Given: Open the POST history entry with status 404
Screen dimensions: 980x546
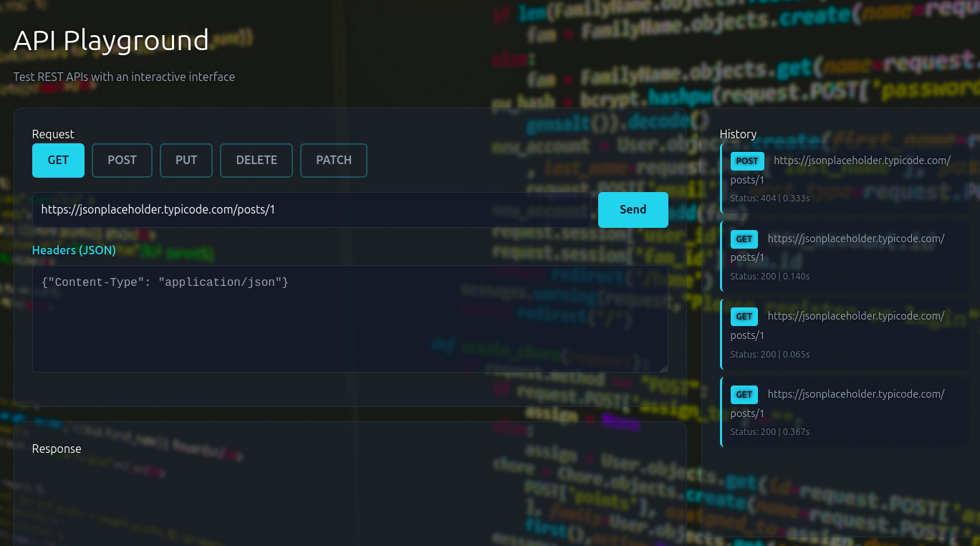Looking at the screenshot, I should tap(844, 178).
